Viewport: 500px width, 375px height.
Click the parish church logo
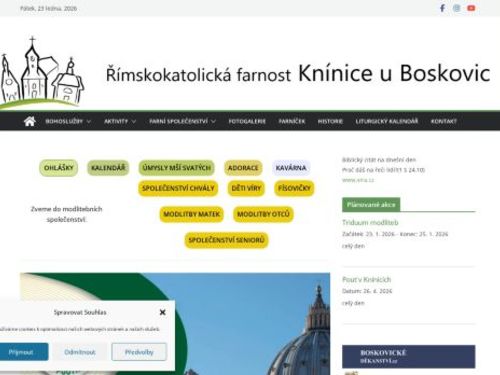[x=42, y=73]
